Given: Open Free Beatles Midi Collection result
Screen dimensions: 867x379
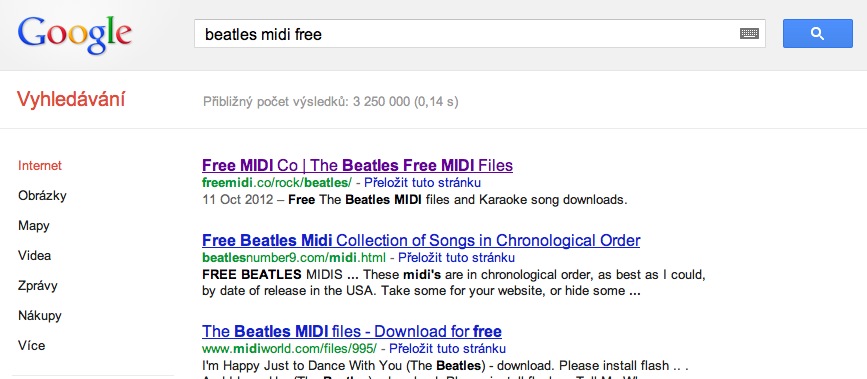Looking at the screenshot, I should click(421, 240).
